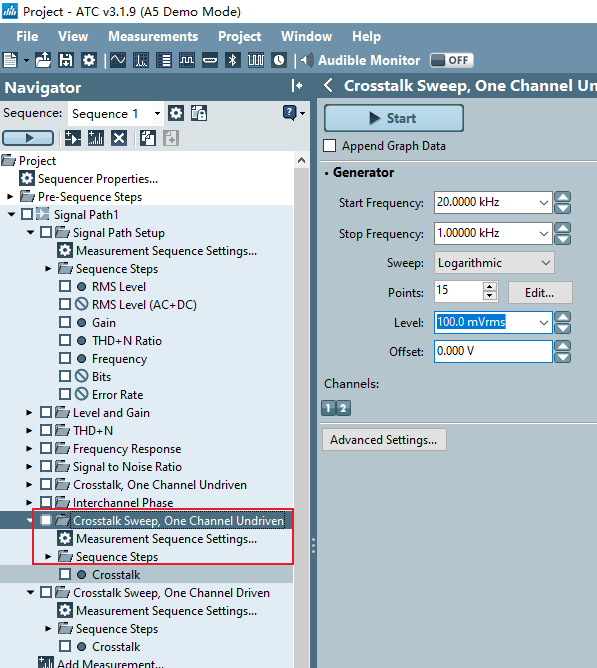Expand the THD+N folder arrow
This screenshot has width=597, height=668.
(29, 430)
